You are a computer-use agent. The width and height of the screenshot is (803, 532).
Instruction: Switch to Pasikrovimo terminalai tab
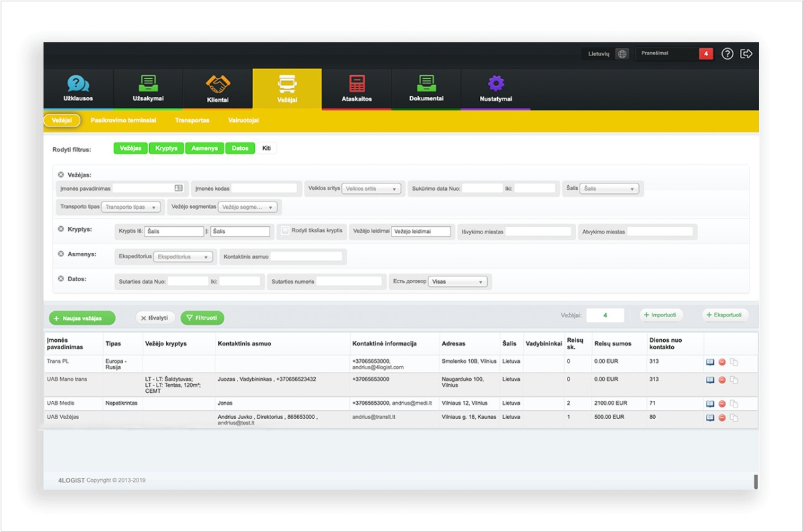click(x=123, y=120)
